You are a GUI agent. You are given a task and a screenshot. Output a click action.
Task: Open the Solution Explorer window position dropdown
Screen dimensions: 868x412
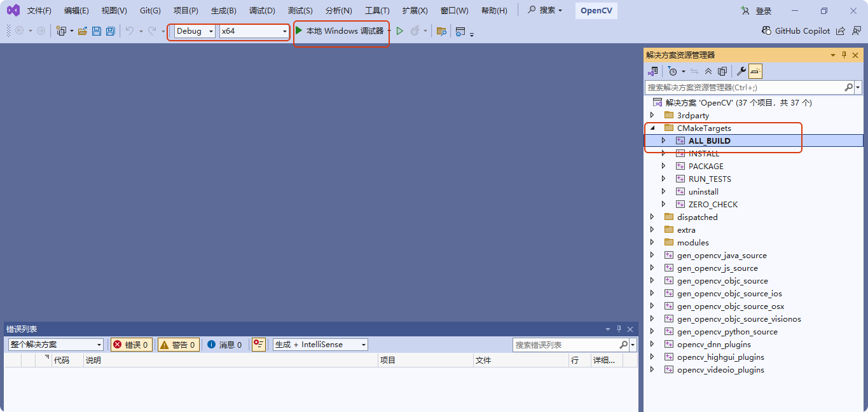(833, 55)
